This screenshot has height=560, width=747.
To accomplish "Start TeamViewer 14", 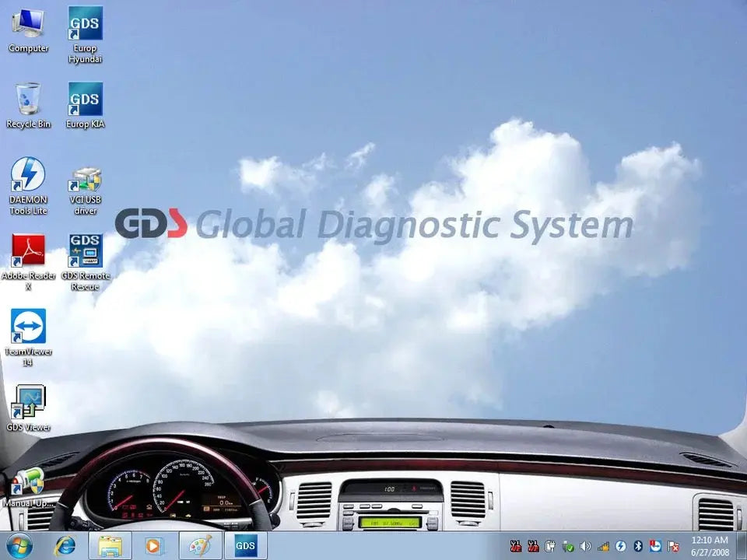I will click(x=29, y=325).
